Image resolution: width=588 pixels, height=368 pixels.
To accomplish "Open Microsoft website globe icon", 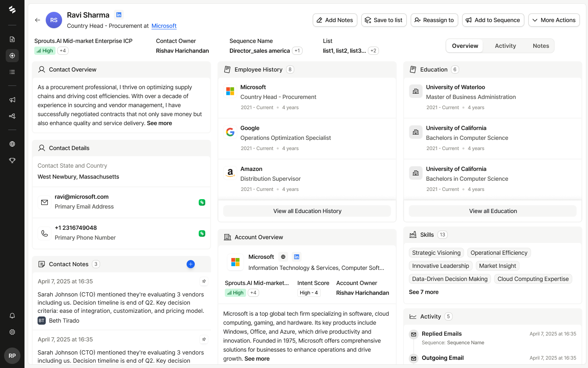I will [x=283, y=257].
